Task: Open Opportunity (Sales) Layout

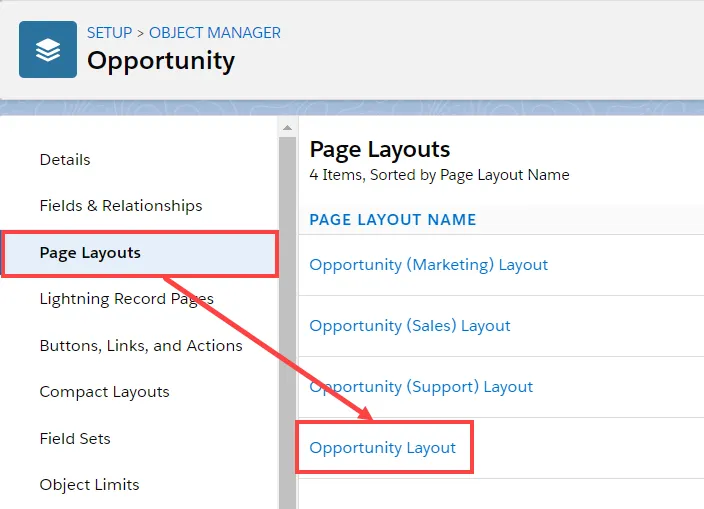Action: pos(410,326)
